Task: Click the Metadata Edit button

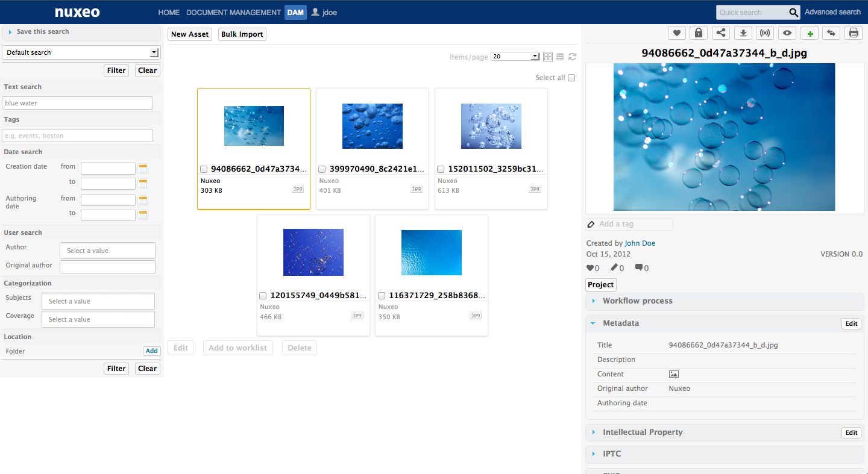Action: tap(851, 323)
